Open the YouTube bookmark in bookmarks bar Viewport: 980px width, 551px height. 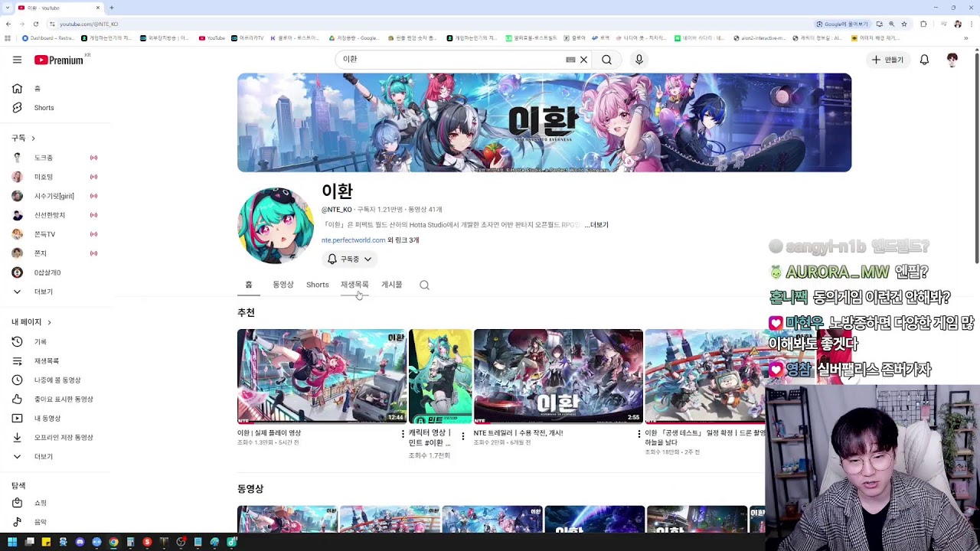click(212, 37)
